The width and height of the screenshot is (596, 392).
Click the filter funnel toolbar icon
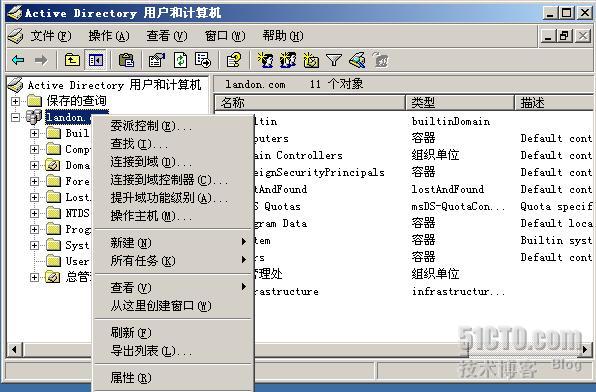pyautogui.click(x=334, y=60)
